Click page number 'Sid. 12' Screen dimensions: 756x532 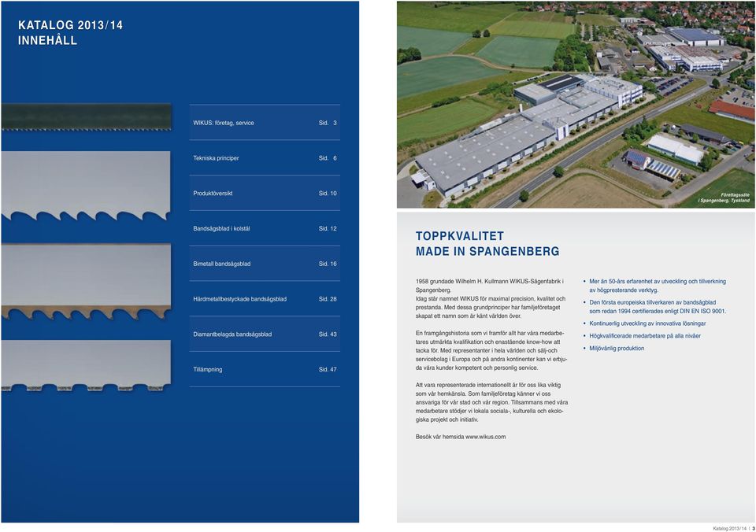coord(328,228)
